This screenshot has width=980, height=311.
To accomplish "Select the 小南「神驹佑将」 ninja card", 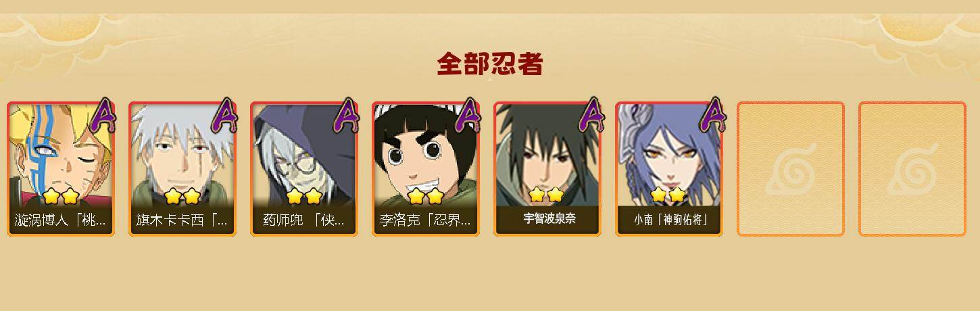I will [669, 169].
